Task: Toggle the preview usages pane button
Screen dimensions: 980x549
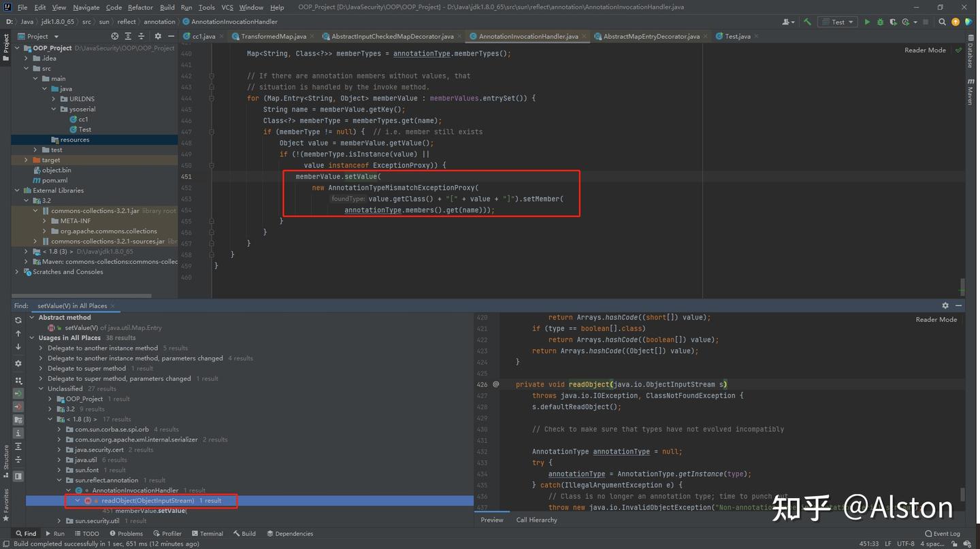Action: (x=18, y=476)
